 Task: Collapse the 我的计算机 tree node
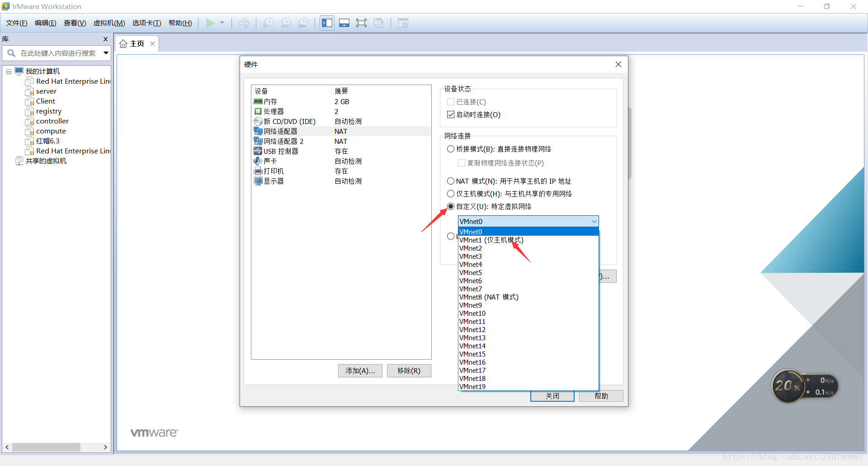click(x=9, y=71)
